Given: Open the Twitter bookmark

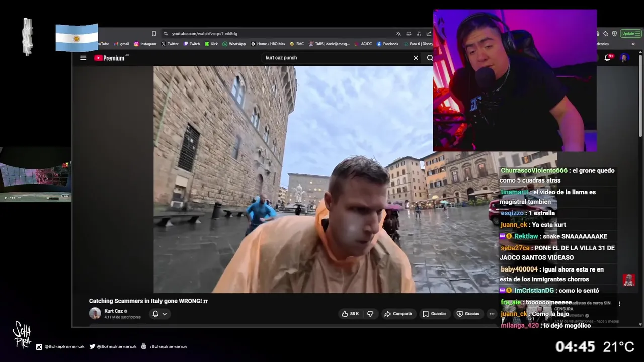Looking at the screenshot, I should click(170, 44).
